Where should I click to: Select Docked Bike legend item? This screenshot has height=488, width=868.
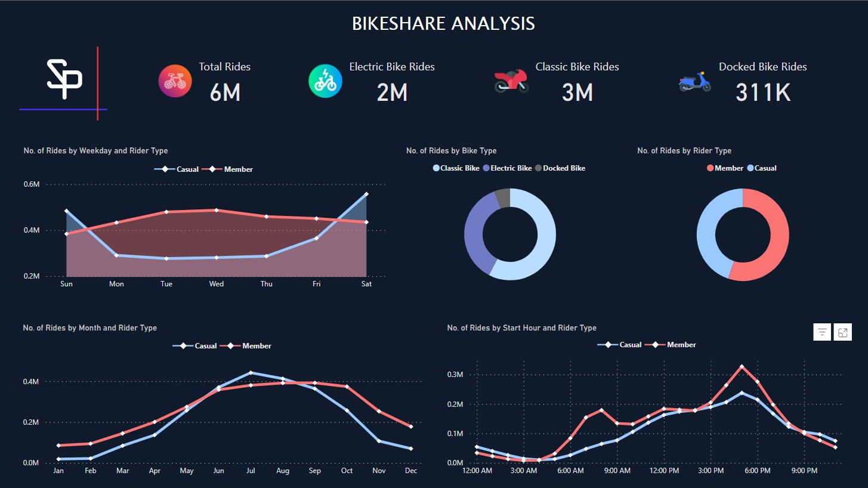tap(560, 168)
